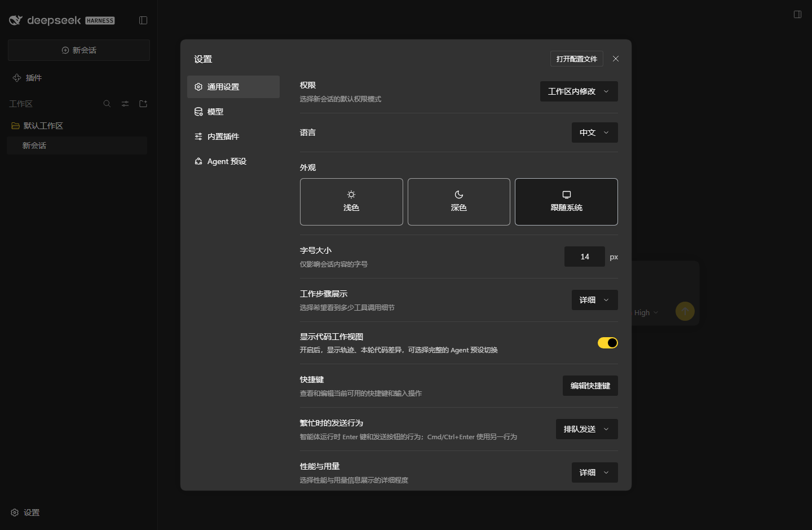Click the 仅影响会话内容的字号 description
812x530 pixels.
point(334,264)
